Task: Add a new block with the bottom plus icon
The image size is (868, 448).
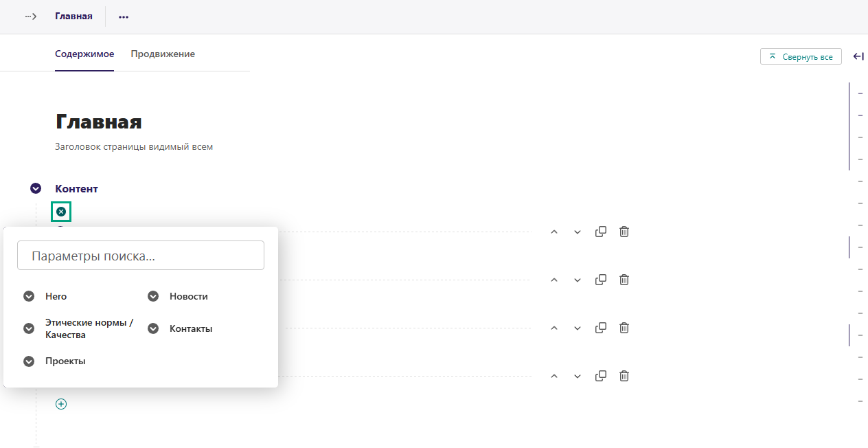Action: tap(61, 404)
